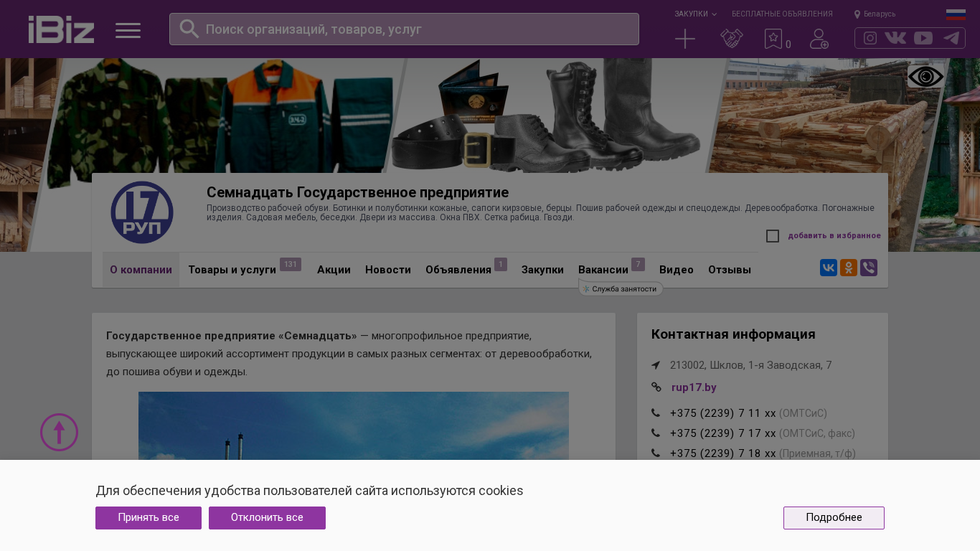
Task: Click the scroll-to-top arrow button
Action: point(59,433)
